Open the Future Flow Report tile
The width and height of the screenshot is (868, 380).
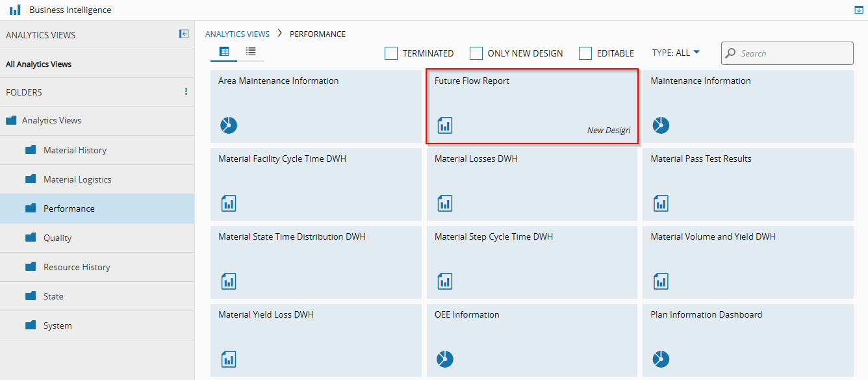pyautogui.click(x=531, y=106)
